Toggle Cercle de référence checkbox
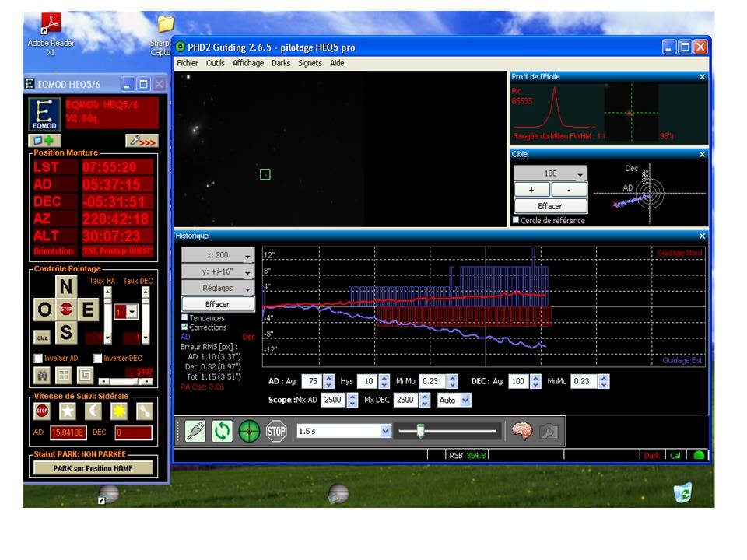Image resolution: width=747 pixels, height=560 pixels. coord(515,220)
